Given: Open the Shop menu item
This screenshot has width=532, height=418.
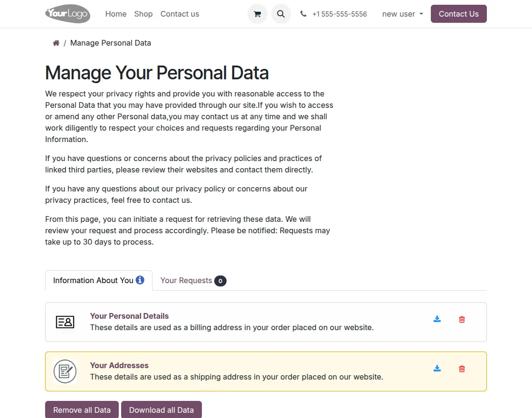Looking at the screenshot, I should click(x=143, y=14).
